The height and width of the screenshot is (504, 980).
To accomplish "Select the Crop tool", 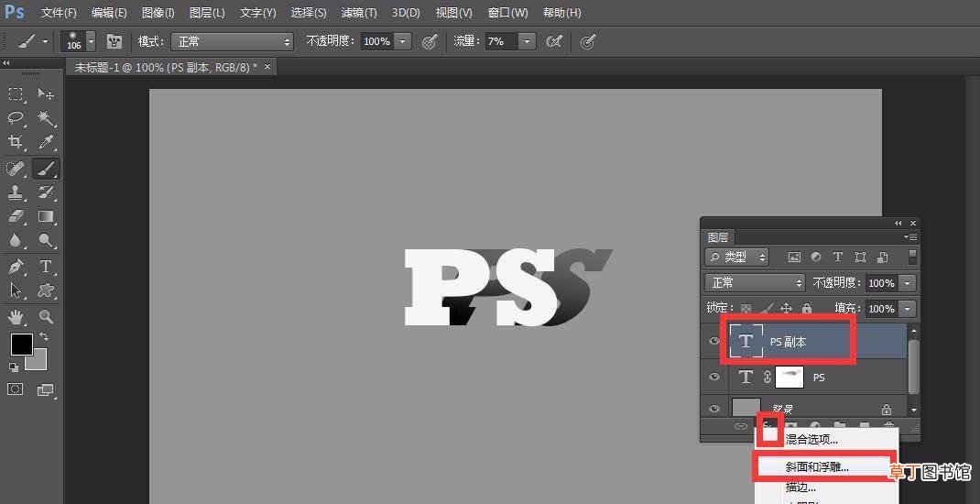I will tap(16, 143).
